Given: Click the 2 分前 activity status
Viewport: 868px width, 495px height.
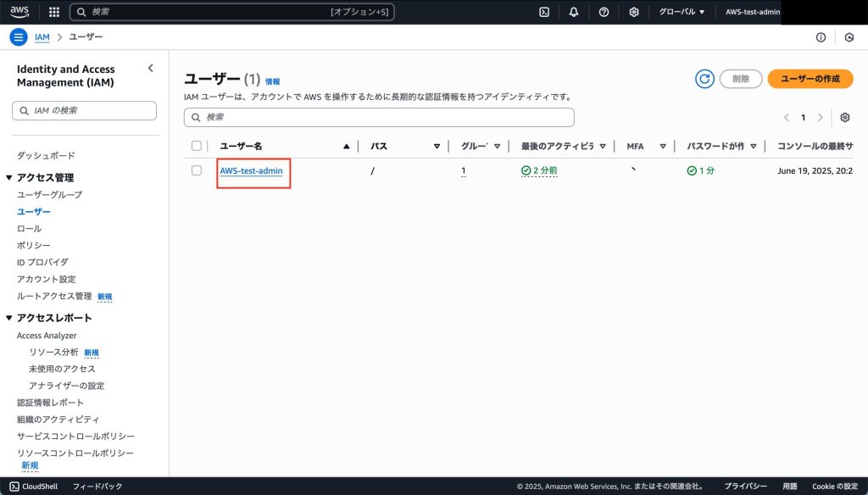Looking at the screenshot, I should (538, 170).
